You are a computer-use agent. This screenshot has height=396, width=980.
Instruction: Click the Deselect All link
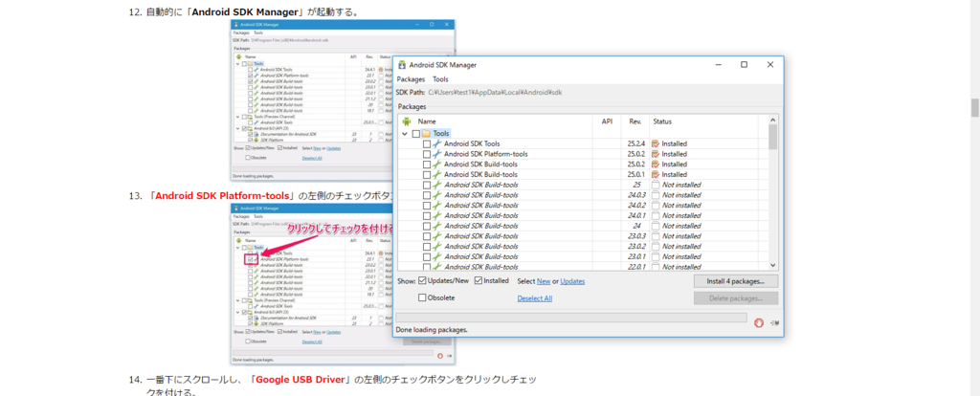pyautogui.click(x=534, y=298)
